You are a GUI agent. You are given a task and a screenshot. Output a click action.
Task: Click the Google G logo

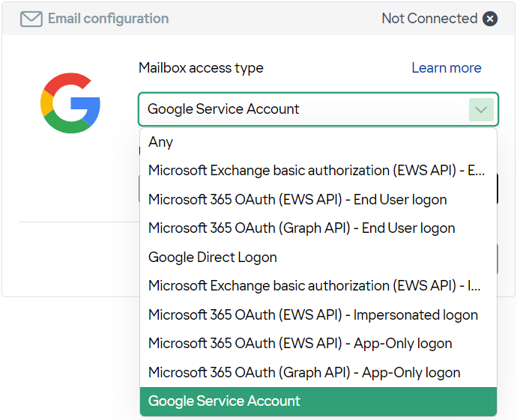pyautogui.click(x=70, y=103)
